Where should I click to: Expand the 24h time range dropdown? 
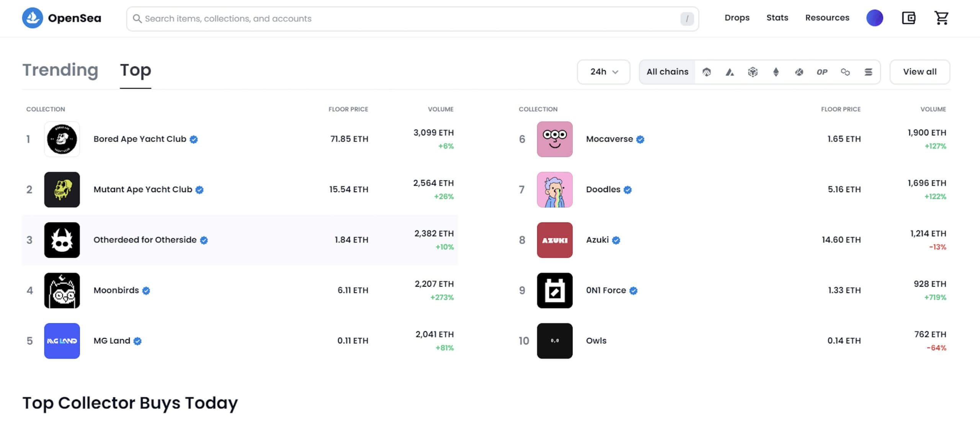pyautogui.click(x=604, y=72)
